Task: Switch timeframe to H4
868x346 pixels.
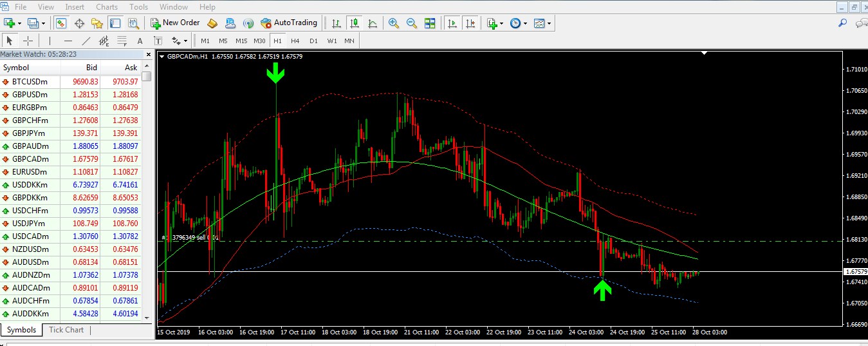Action: point(295,41)
